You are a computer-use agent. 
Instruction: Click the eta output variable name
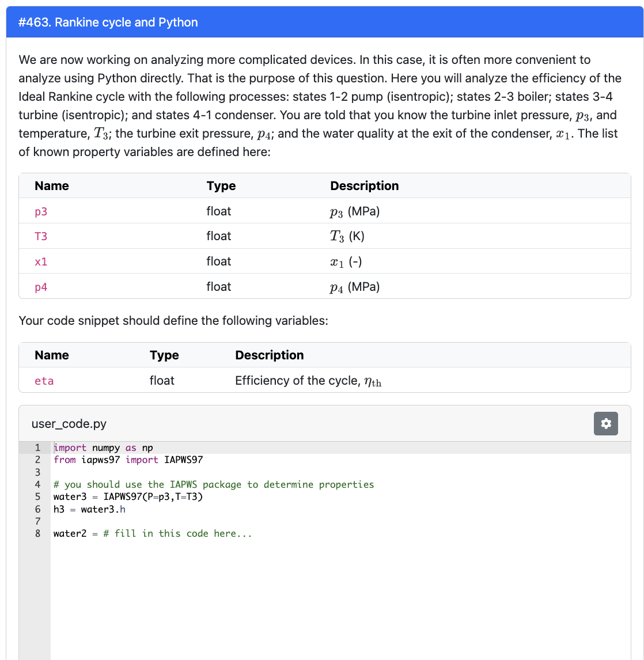coord(44,381)
